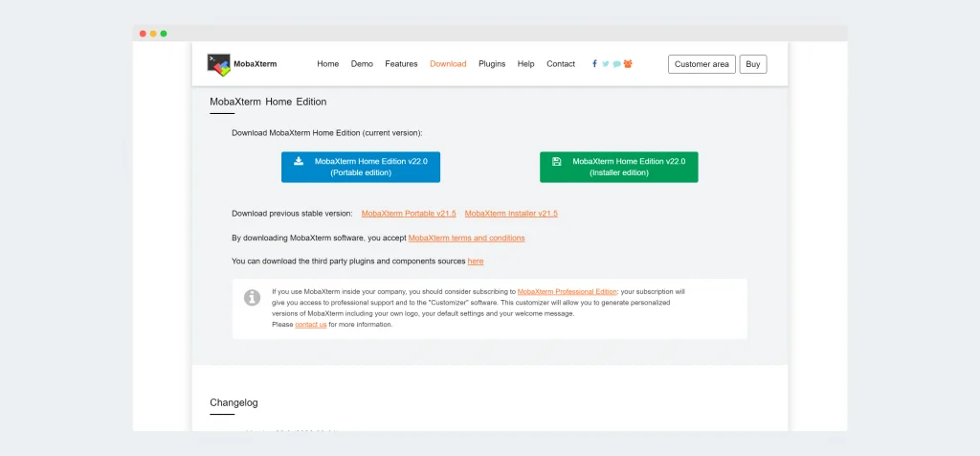Open the Demo menu item

[362, 64]
